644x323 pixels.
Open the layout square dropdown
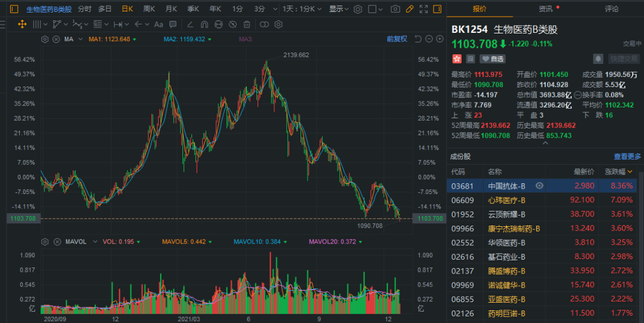click(376, 9)
